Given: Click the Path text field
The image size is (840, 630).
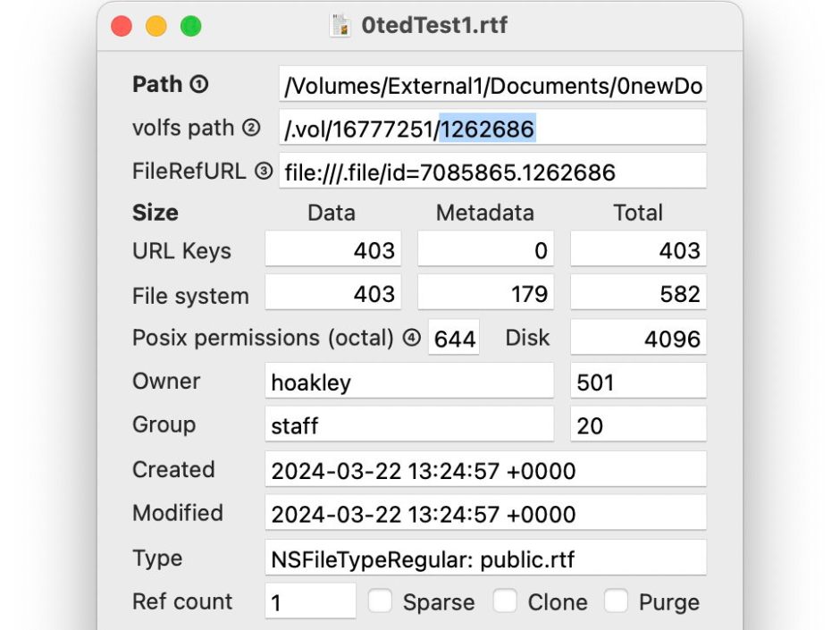Looking at the screenshot, I should (x=492, y=86).
